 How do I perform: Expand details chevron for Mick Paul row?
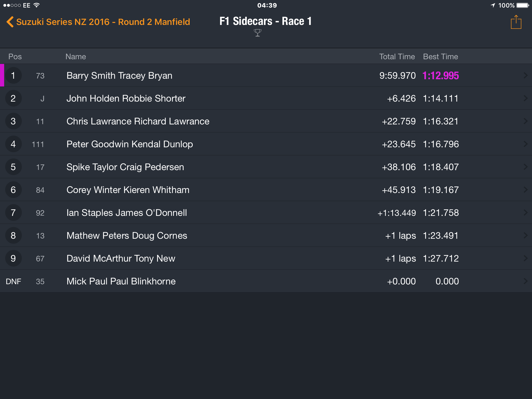tap(526, 281)
